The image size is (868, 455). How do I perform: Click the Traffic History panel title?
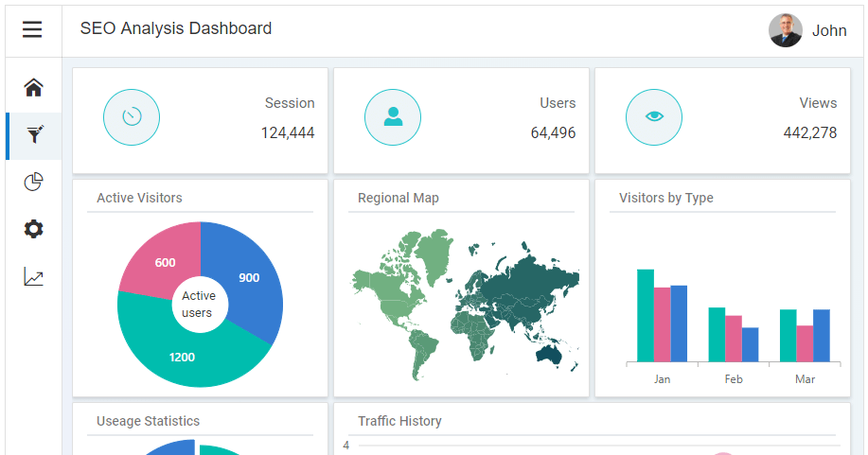point(399,421)
